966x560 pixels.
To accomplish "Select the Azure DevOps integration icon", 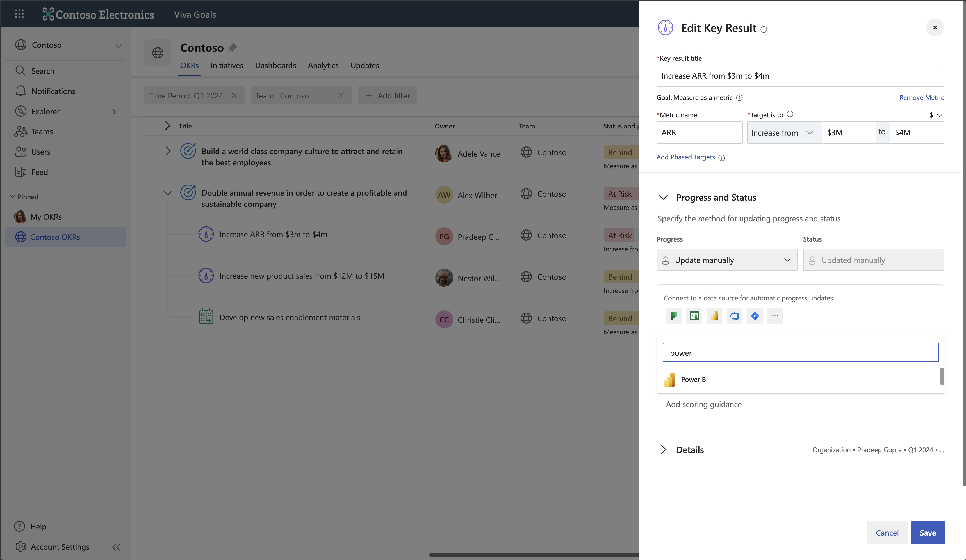I will coord(734,316).
